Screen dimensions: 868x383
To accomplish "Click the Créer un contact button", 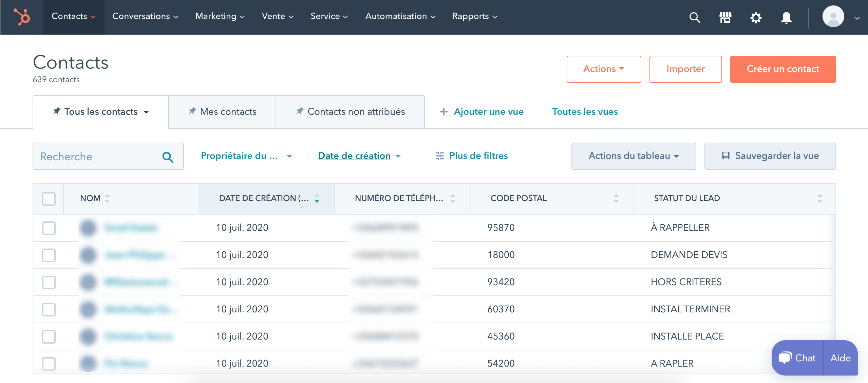I will 783,69.
